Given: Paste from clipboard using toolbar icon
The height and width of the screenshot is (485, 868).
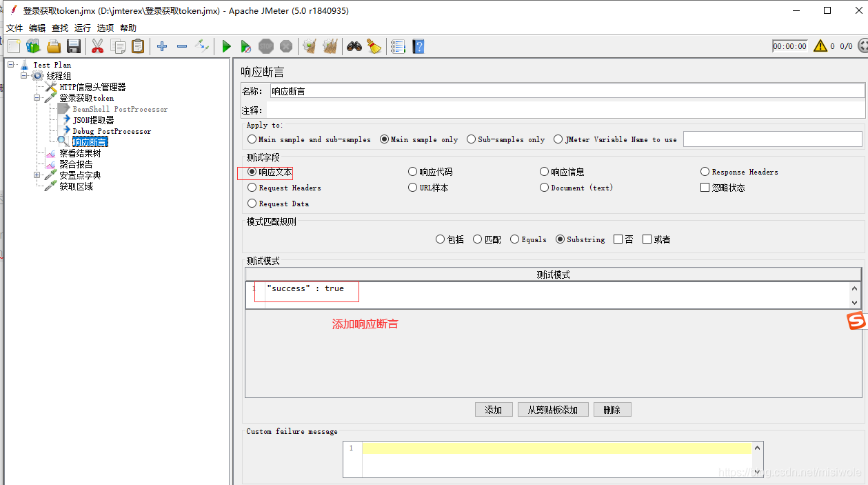Looking at the screenshot, I should [x=138, y=46].
